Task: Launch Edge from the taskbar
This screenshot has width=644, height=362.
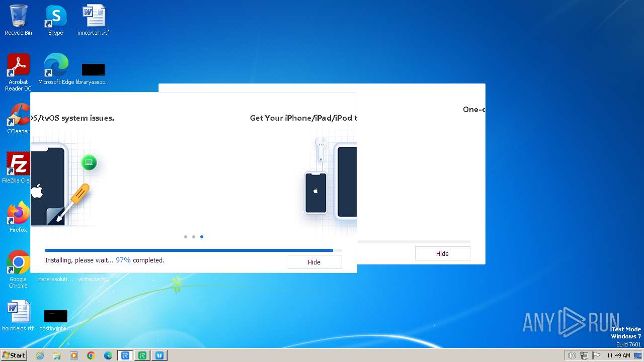Action: click(108, 355)
